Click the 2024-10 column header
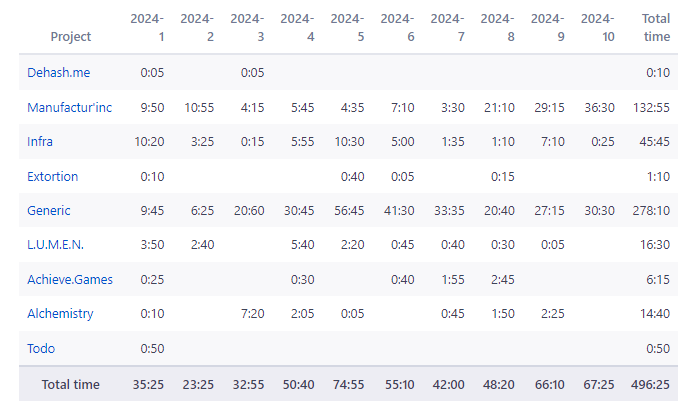Image resolution: width=698 pixels, height=405 pixels. click(597, 28)
